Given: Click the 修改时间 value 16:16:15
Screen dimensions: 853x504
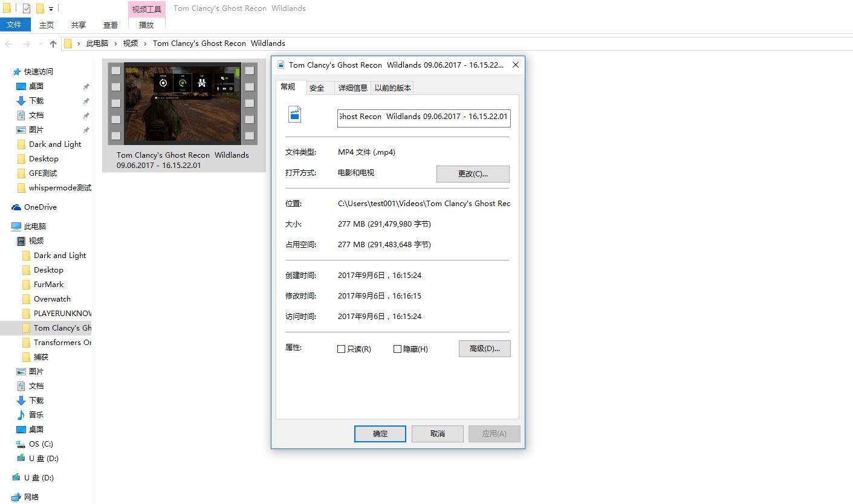Looking at the screenshot, I should [380, 296].
